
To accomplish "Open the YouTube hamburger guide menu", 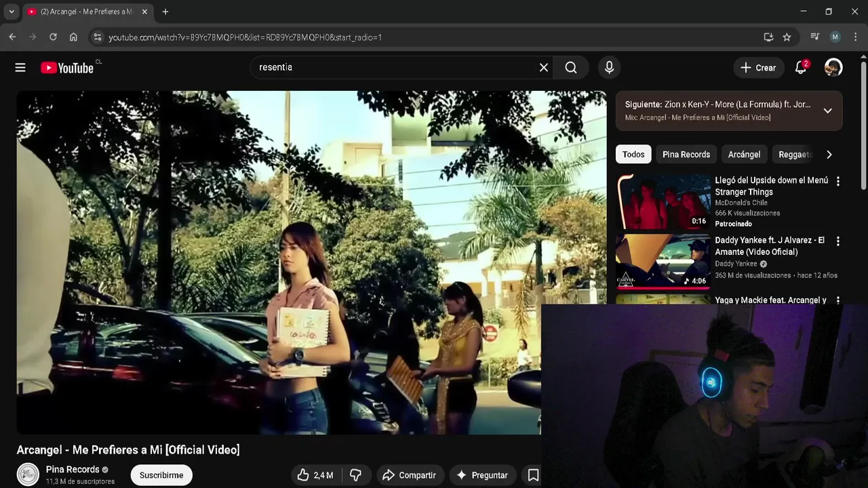I will pyautogui.click(x=20, y=68).
